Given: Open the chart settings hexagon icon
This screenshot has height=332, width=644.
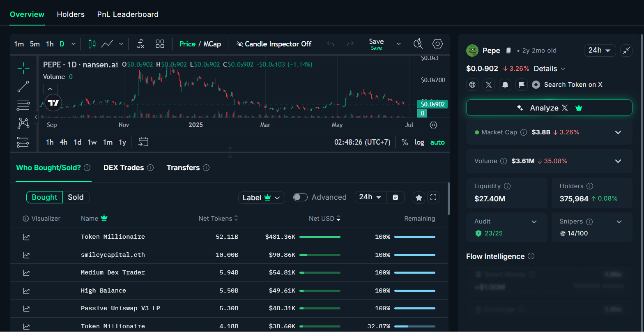Looking at the screenshot, I should point(438,44).
